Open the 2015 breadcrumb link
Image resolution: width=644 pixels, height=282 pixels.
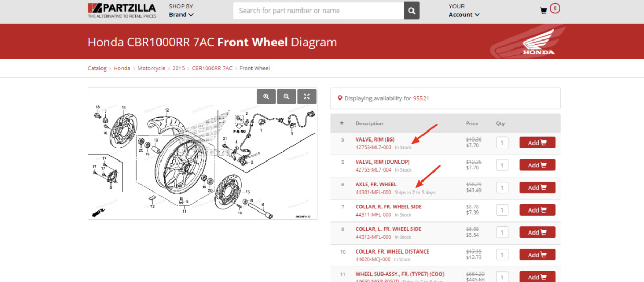[x=178, y=68]
